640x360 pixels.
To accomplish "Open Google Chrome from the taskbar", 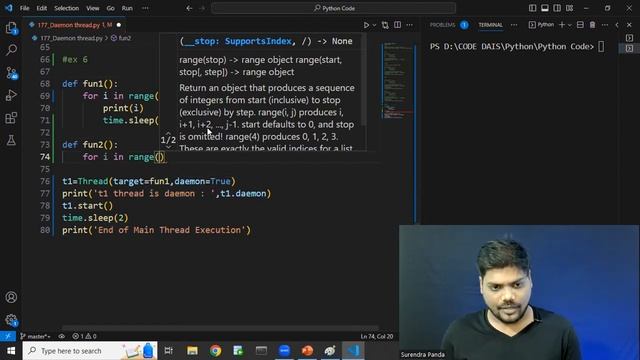I will [216, 351].
